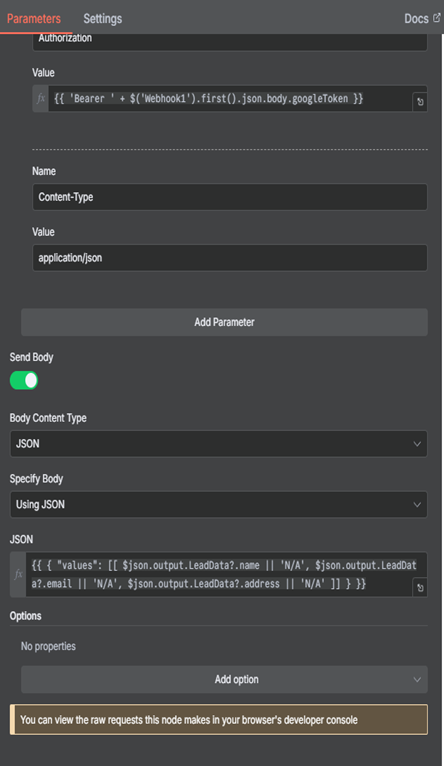Viewport: 444px width, 766px height.
Task: Click inside the JSON values expression
Action: (219, 574)
